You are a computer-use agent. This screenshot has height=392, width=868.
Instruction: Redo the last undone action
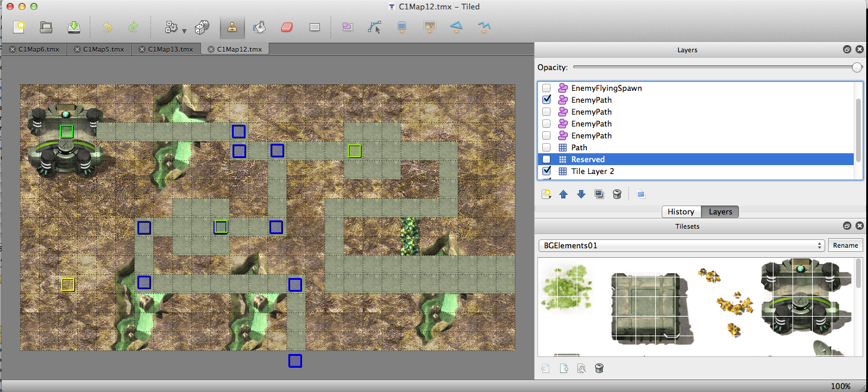coord(133,27)
